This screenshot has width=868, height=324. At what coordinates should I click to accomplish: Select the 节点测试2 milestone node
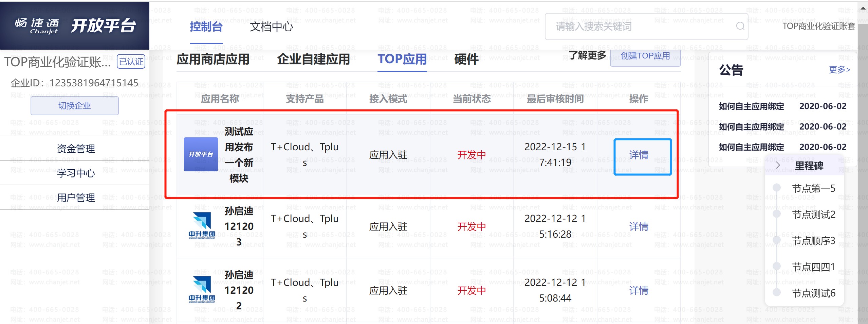(x=813, y=215)
